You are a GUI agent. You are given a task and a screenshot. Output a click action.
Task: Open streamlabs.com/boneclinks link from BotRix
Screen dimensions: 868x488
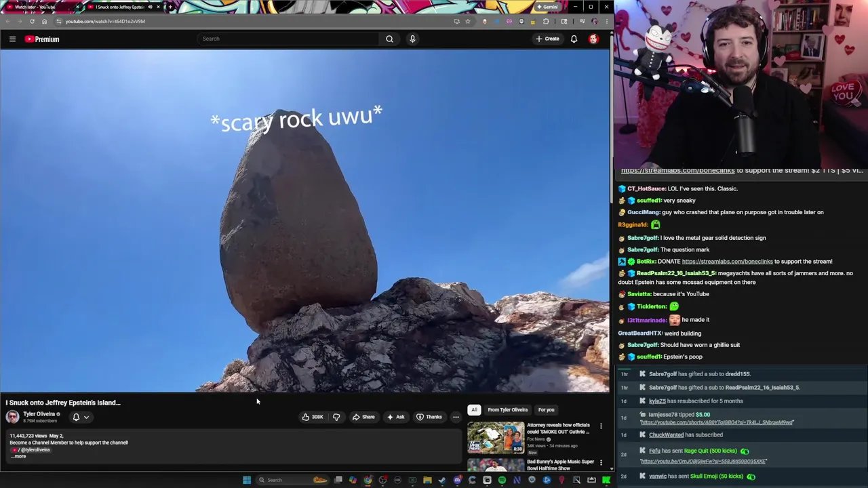tap(727, 262)
